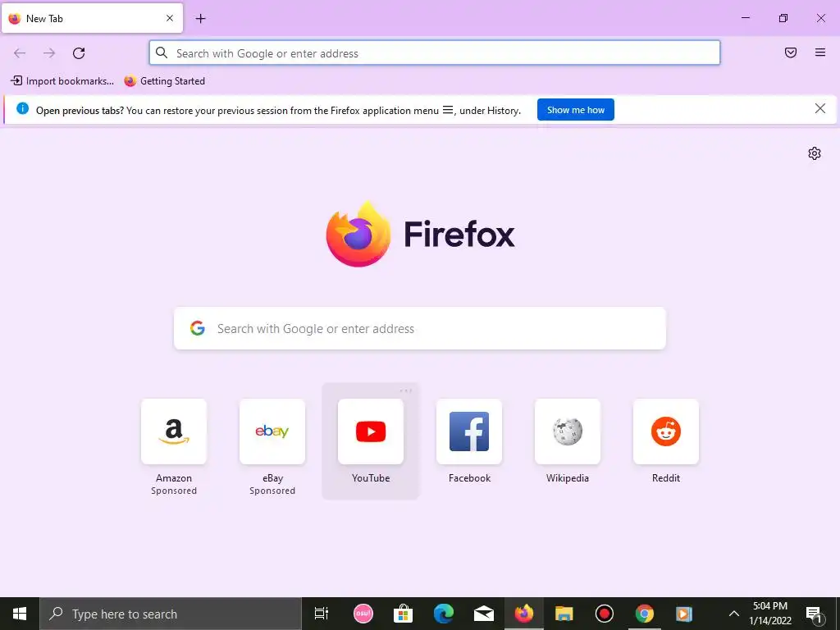
Task: Open the YouTube tile context menu dots
Action: pos(405,390)
